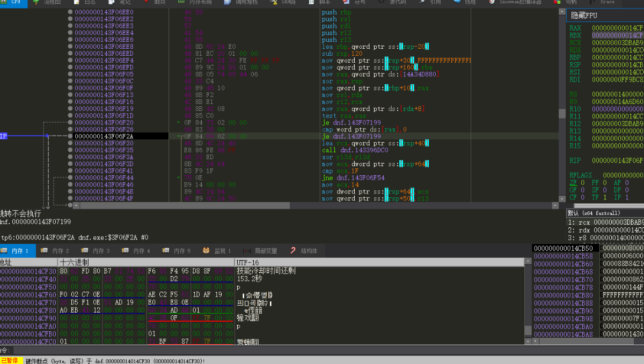
Task: Open the Trace tab
Action: pos(602,2)
